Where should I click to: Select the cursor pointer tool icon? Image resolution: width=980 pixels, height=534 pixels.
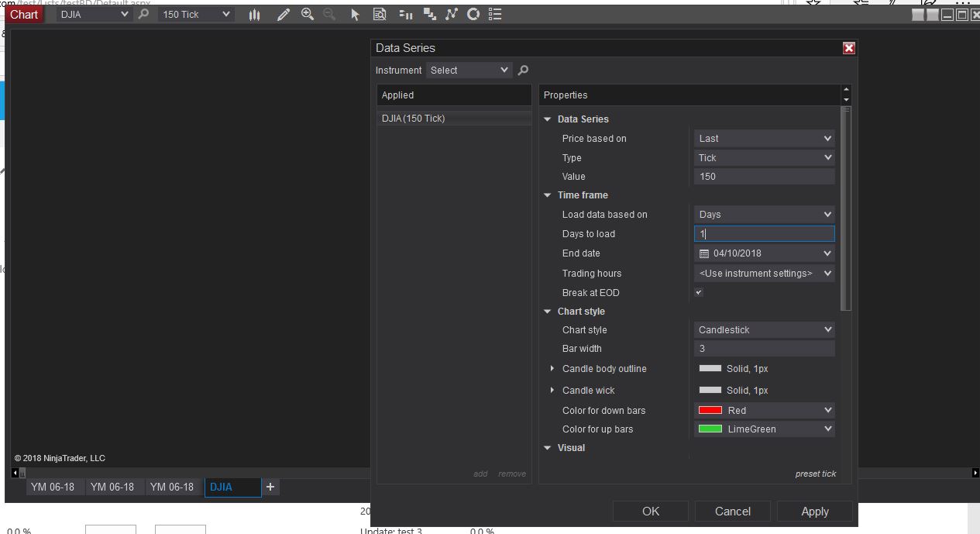[356, 15]
